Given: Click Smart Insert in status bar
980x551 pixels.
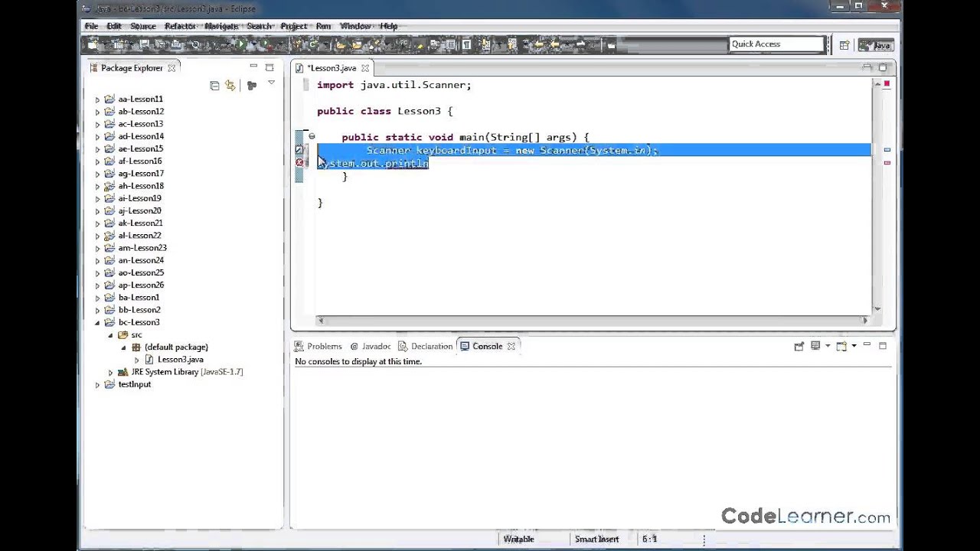Looking at the screenshot, I should (596, 539).
